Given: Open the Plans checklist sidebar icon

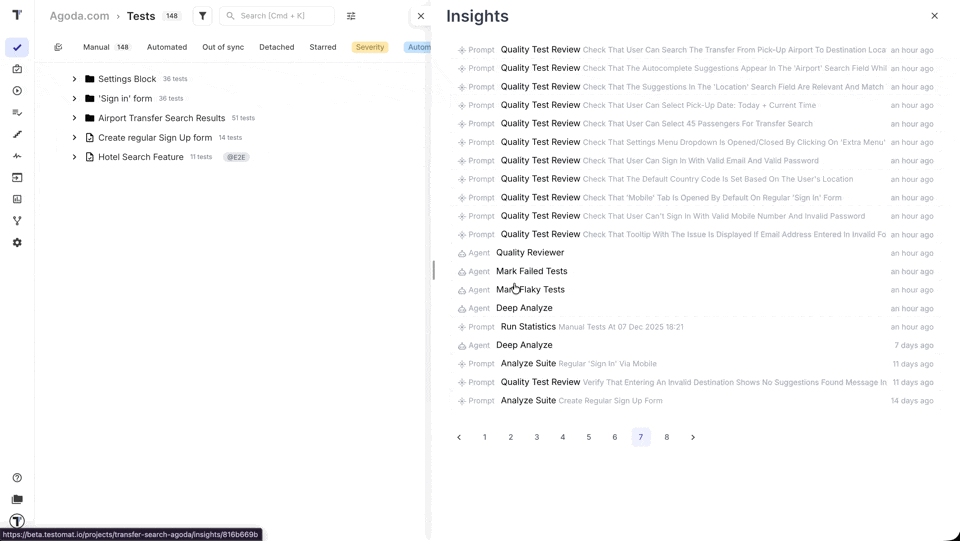Looking at the screenshot, I should pos(17,113).
